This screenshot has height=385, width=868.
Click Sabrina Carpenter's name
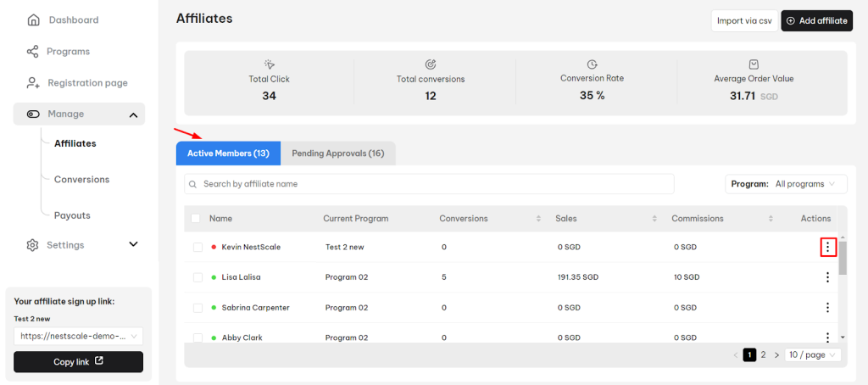click(x=255, y=308)
